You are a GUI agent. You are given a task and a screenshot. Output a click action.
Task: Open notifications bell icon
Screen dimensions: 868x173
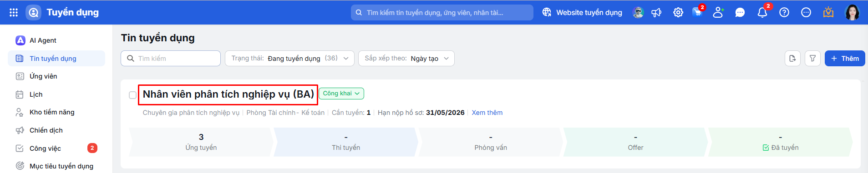click(762, 12)
